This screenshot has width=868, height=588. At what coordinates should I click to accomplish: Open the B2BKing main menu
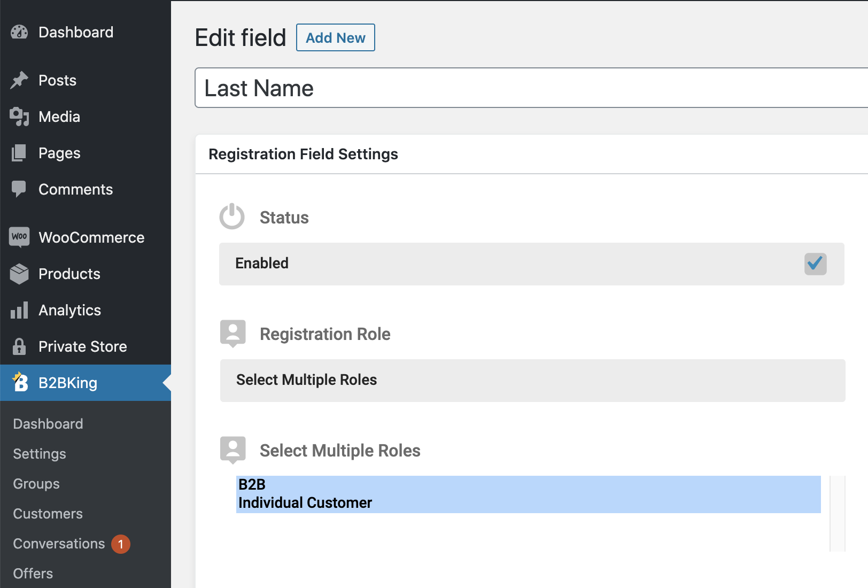pyautogui.click(x=86, y=383)
